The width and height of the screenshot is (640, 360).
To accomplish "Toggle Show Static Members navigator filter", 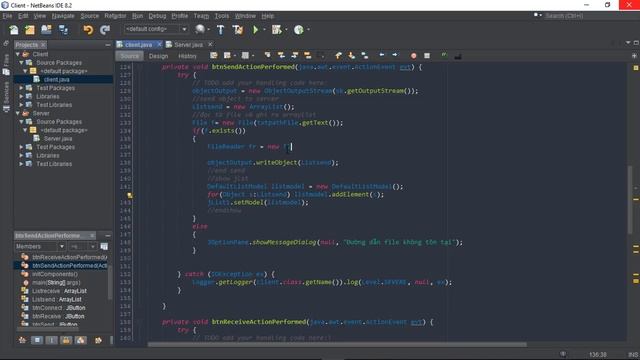I will [x=51, y=340].
